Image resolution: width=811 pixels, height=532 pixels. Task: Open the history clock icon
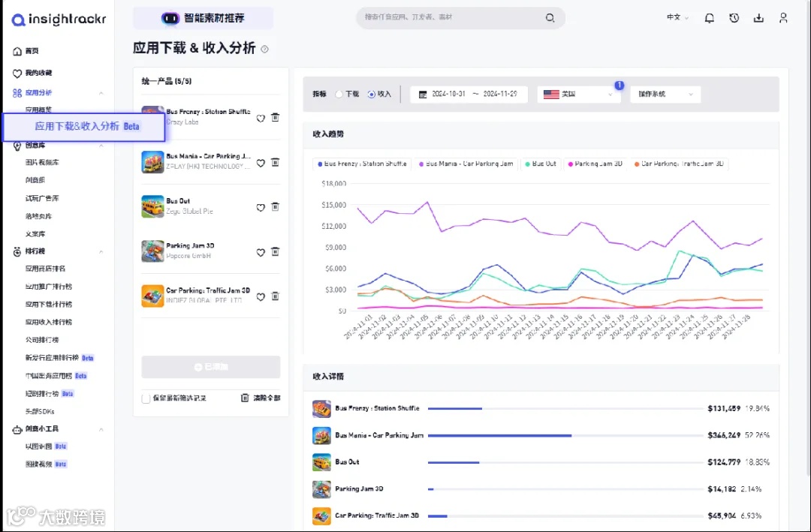click(734, 18)
